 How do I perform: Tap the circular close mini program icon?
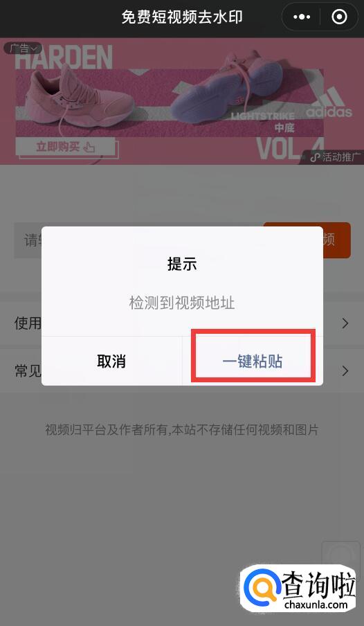pos(339,17)
